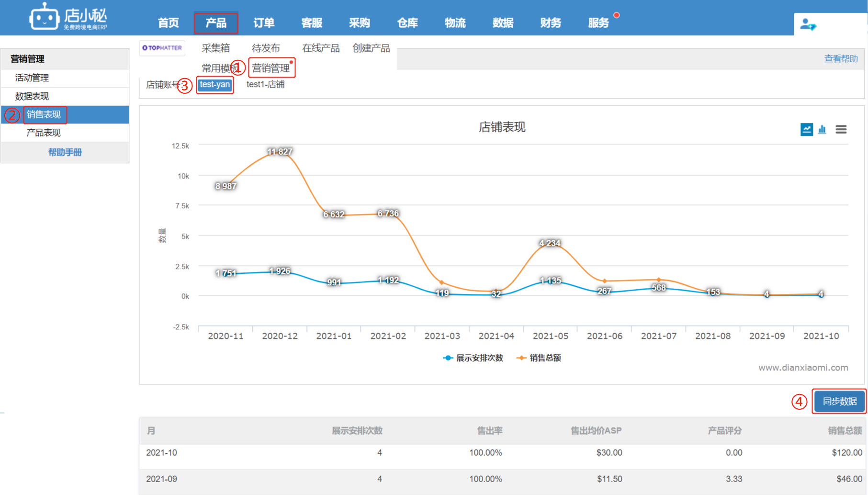Open the 订单 top menu
The width and height of the screenshot is (868, 495).
[x=264, y=22]
